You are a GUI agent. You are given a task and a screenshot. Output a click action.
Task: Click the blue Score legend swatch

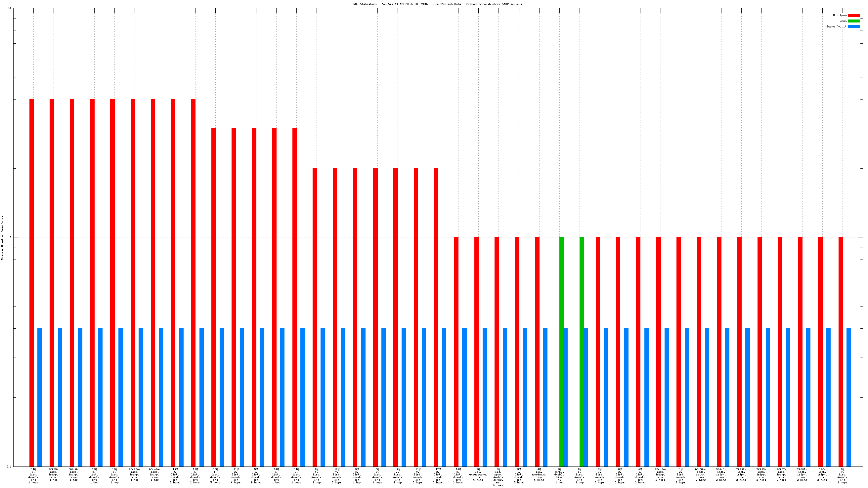tap(853, 26)
